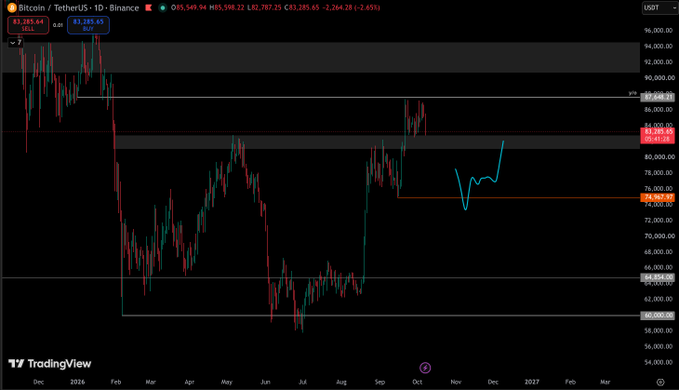Open chart settings gear icon
The image size is (679, 390).
(660, 382)
